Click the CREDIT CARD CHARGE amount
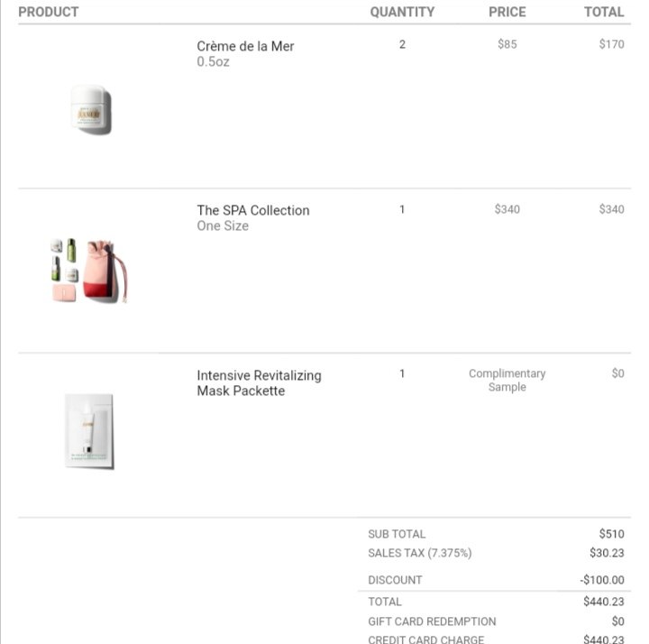 [603, 639]
